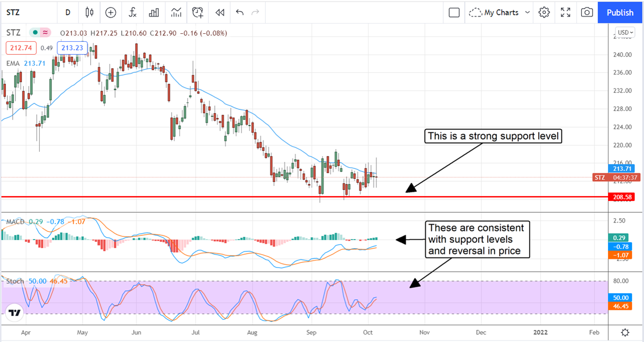This screenshot has height=342, width=644.
Task: Click the 46.45 Stoch value label
Action: 619,307
